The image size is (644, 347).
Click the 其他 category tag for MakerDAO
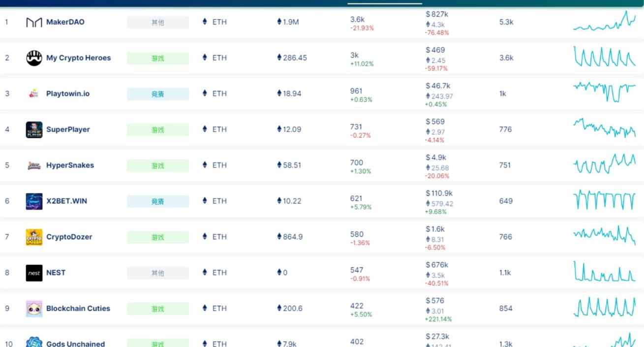[x=158, y=23]
